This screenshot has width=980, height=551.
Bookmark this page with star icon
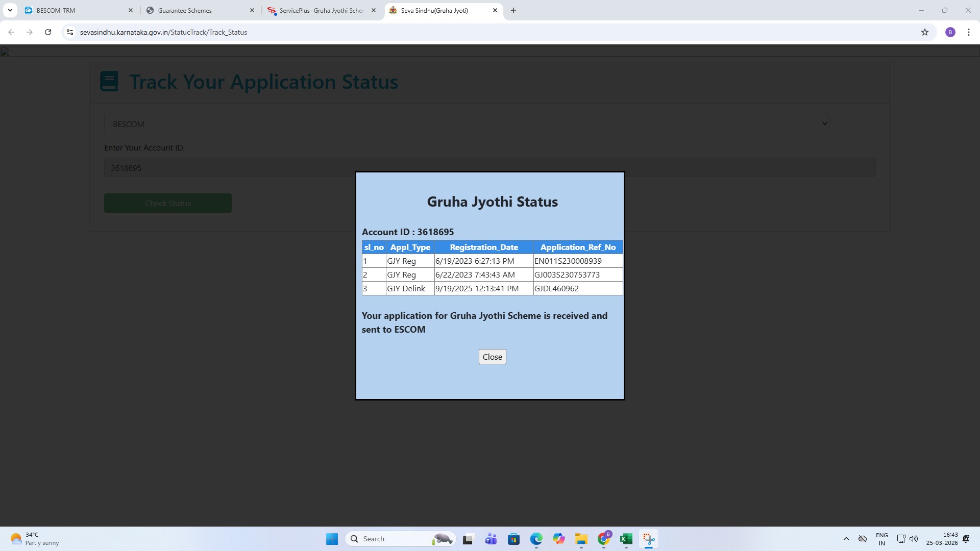(924, 32)
